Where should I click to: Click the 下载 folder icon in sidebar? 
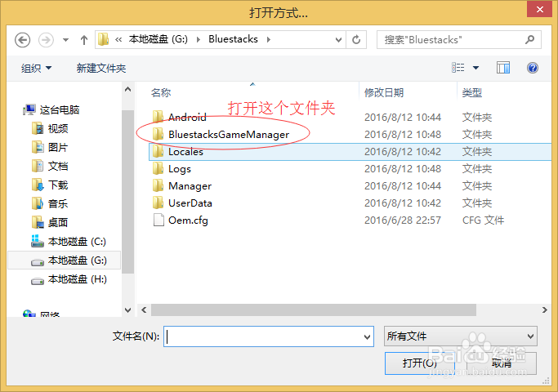click(38, 185)
